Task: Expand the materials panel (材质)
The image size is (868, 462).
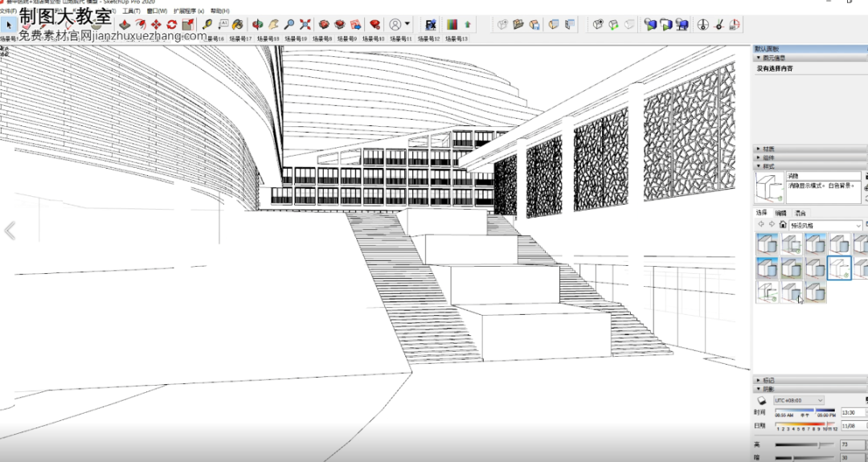Action: click(x=809, y=149)
